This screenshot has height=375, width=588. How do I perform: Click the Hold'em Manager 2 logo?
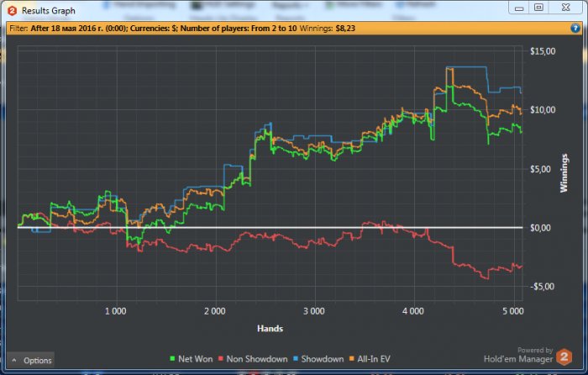coord(564,357)
